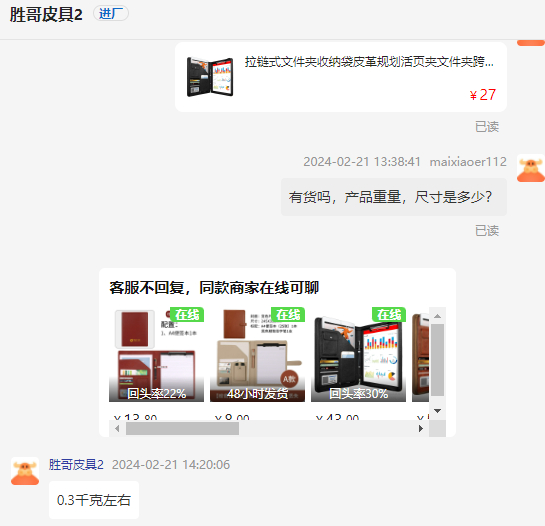This screenshot has height=526, width=545.
Task: Open the 胜哥皮具2 shop title
Action: click(46, 15)
